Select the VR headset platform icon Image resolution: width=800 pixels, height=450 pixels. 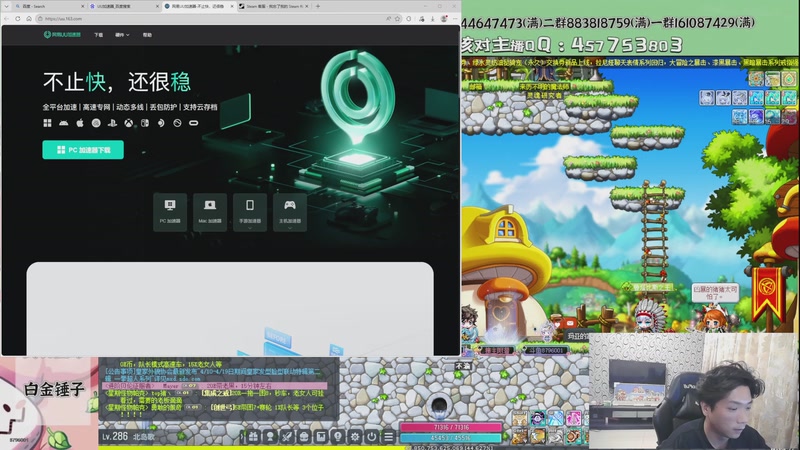pos(193,123)
